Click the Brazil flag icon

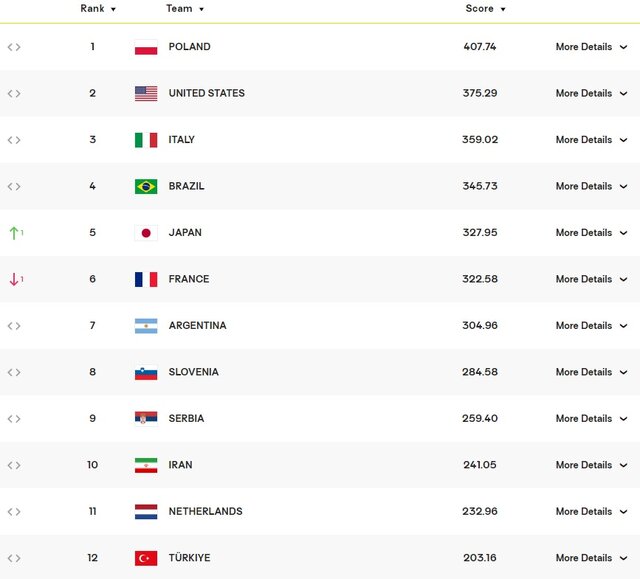146,186
